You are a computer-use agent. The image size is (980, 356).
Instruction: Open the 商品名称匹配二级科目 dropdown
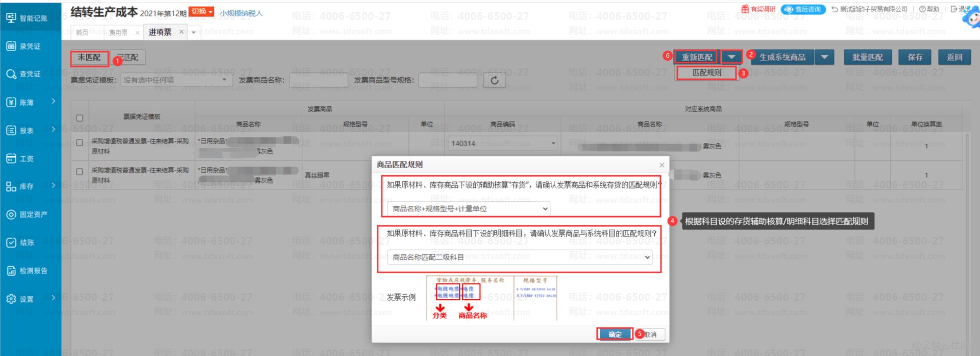tap(519, 257)
